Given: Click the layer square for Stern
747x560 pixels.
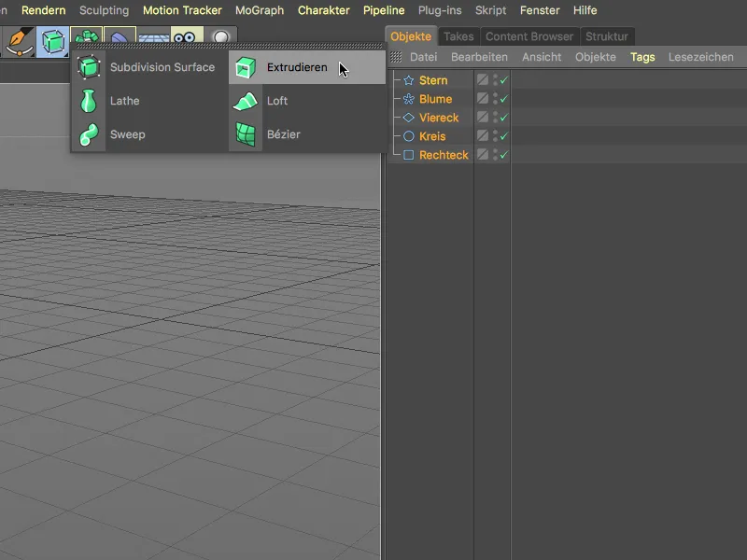Looking at the screenshot, I should [x=483, y=79].
